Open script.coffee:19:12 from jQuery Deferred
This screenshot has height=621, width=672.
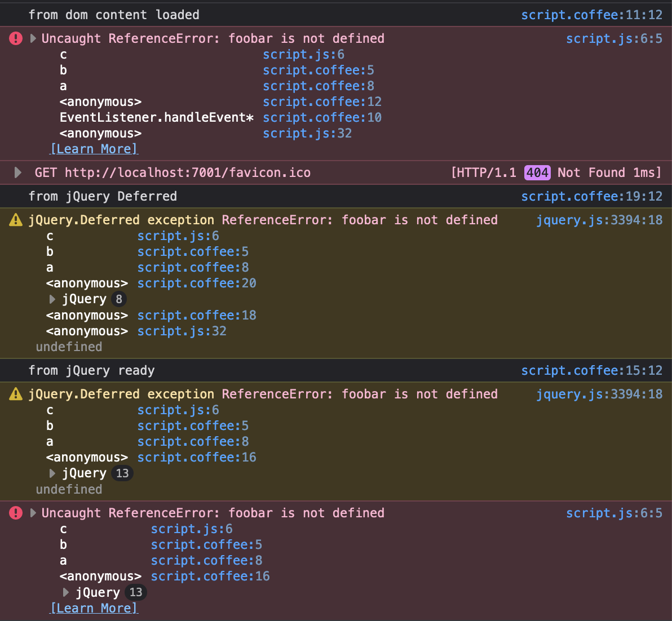point(592,196)
